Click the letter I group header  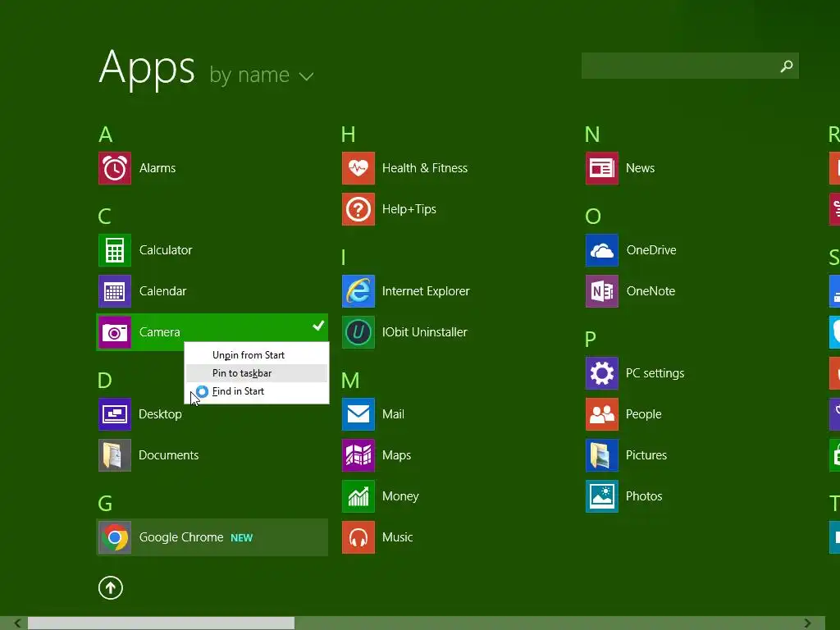[344, 258]
